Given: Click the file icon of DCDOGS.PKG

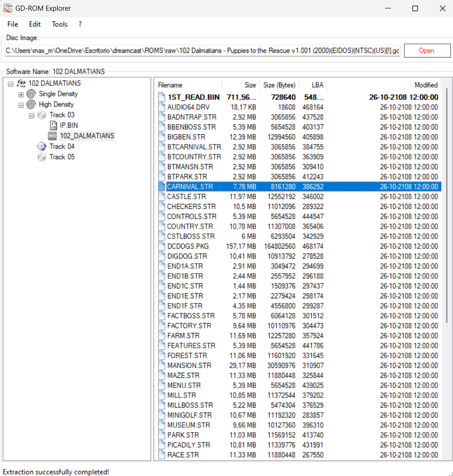Looking at the screenshot, I should coord(162,246).
